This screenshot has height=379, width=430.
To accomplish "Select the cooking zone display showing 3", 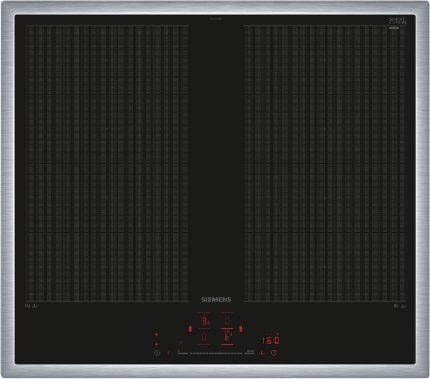I will [205, 322].
